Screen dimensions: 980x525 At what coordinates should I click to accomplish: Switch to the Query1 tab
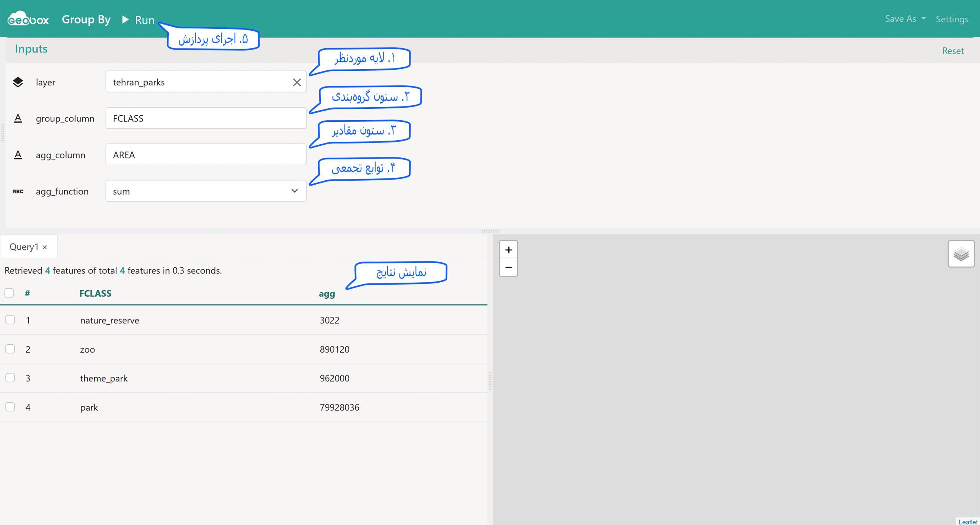tap(24, 247)
